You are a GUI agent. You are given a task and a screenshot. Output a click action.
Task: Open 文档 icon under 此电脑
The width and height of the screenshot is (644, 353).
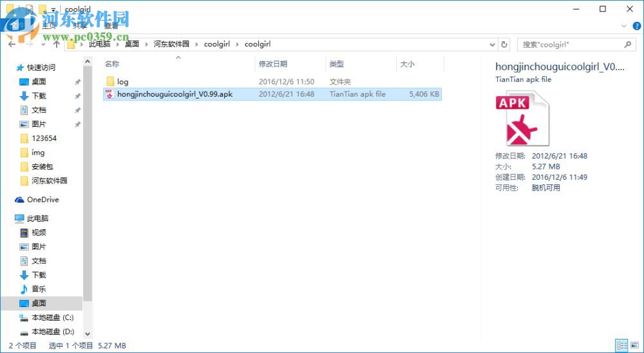[24, 260]
